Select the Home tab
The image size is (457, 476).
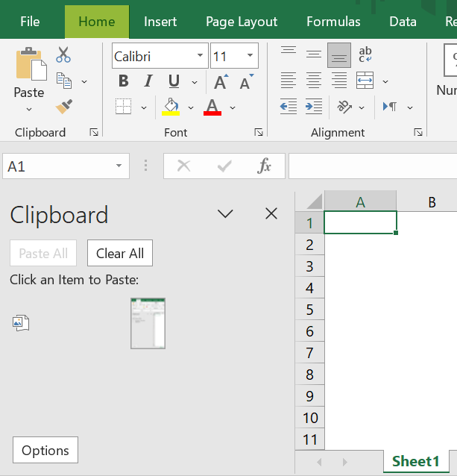97,22
